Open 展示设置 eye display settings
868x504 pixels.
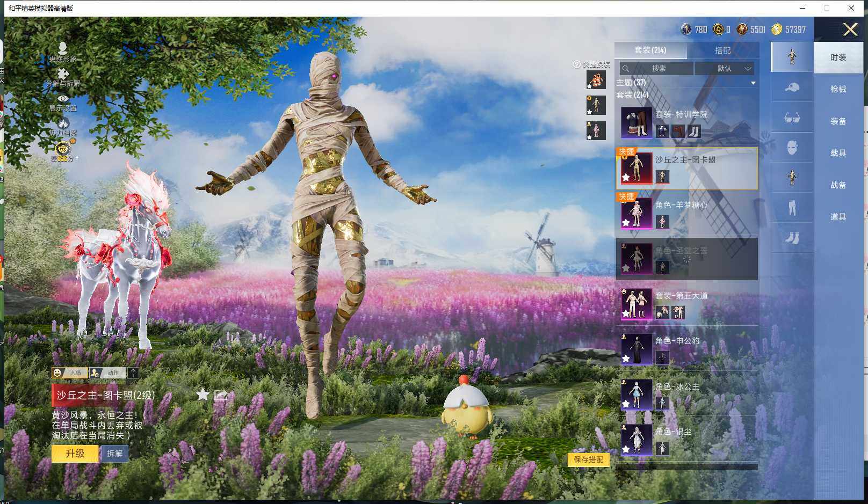point(63,103)
